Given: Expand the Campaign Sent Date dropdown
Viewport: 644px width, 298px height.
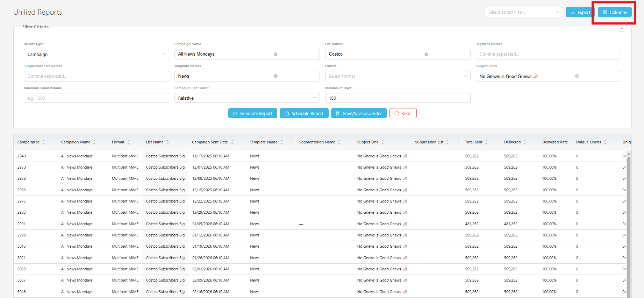Looking at the screenshot, I should click(x=247, y=98).
